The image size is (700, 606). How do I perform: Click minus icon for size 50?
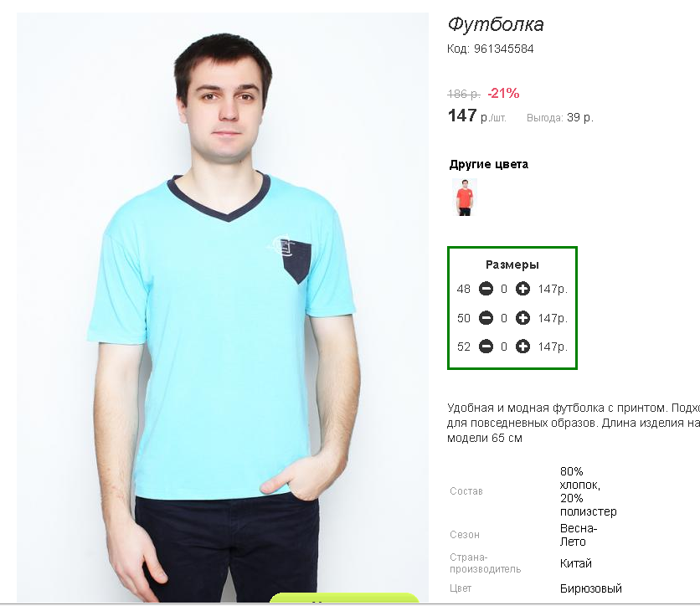[x=486, y=318]
